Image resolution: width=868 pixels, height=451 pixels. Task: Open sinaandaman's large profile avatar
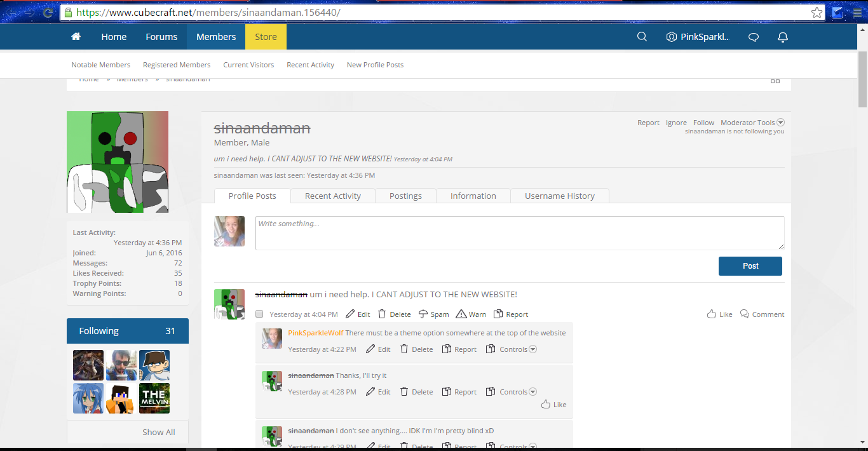pyautogui.click(x=118, y=162)
